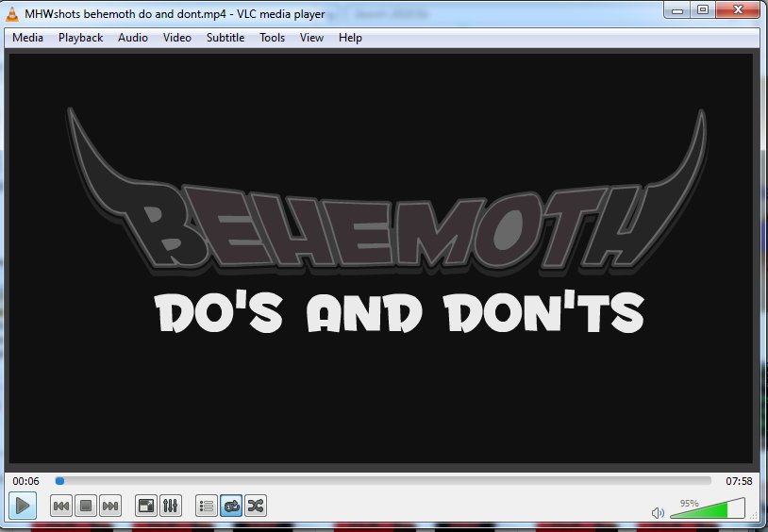Click the seek bar timeline track

[383, 481]
